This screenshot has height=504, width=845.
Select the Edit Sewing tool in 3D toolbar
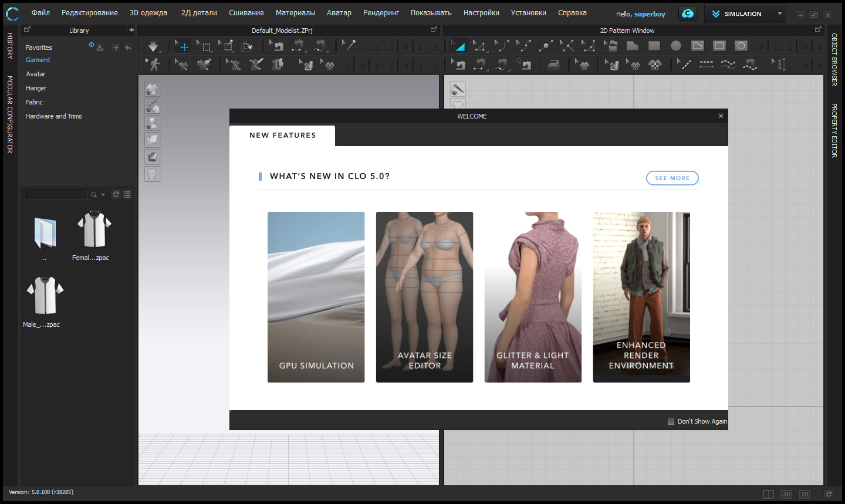click(276, 46)
